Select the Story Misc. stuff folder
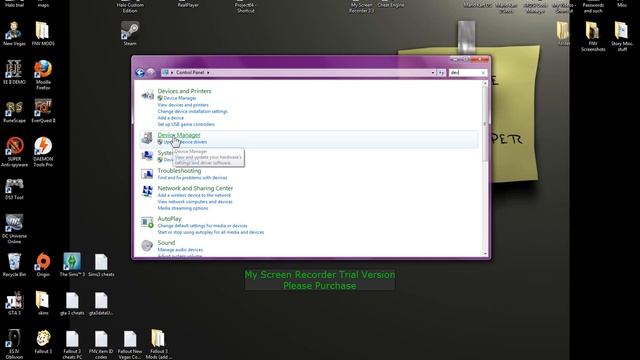The width and height of the screenshot is (640, 360). (622, 37)
